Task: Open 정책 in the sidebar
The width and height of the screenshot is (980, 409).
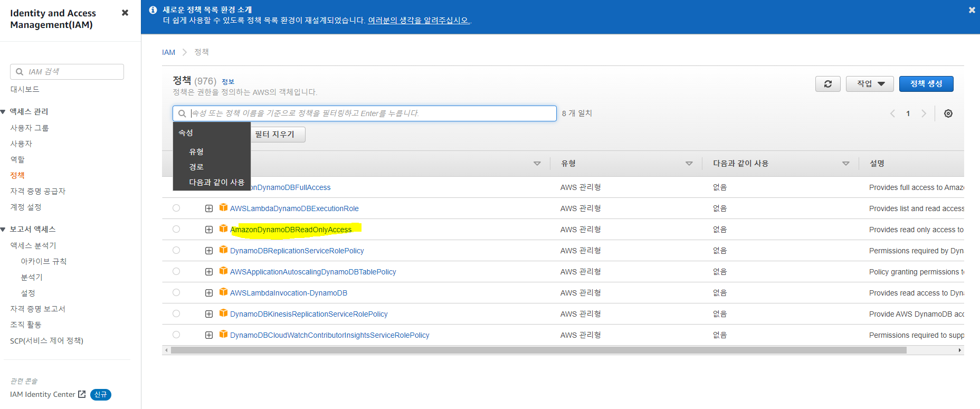Action: click(x=17, y=175)
